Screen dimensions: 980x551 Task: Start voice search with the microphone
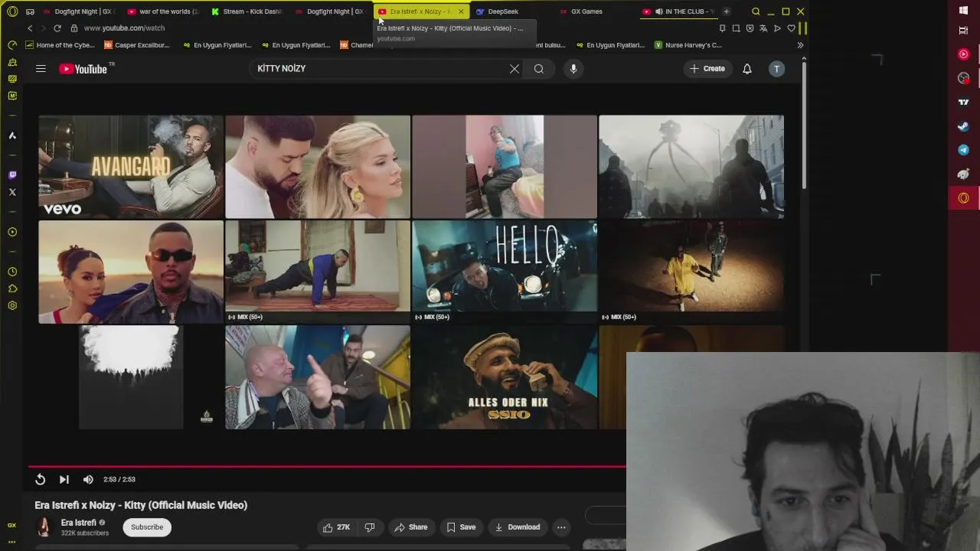pyautogui.click(x=573, y=69)
